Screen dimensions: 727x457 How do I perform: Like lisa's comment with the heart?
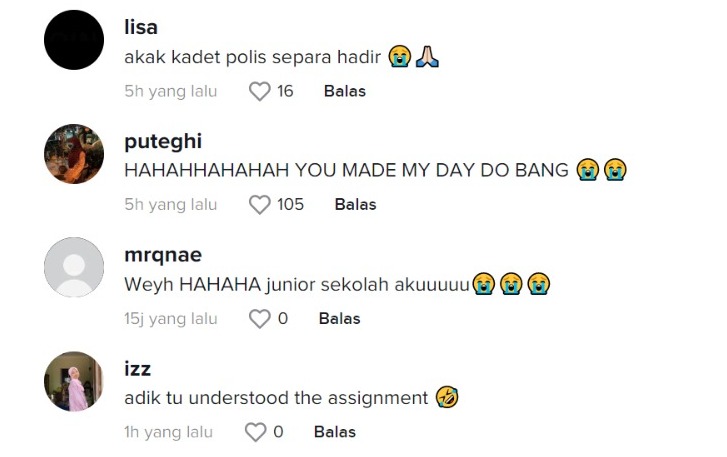click(260, 91)
